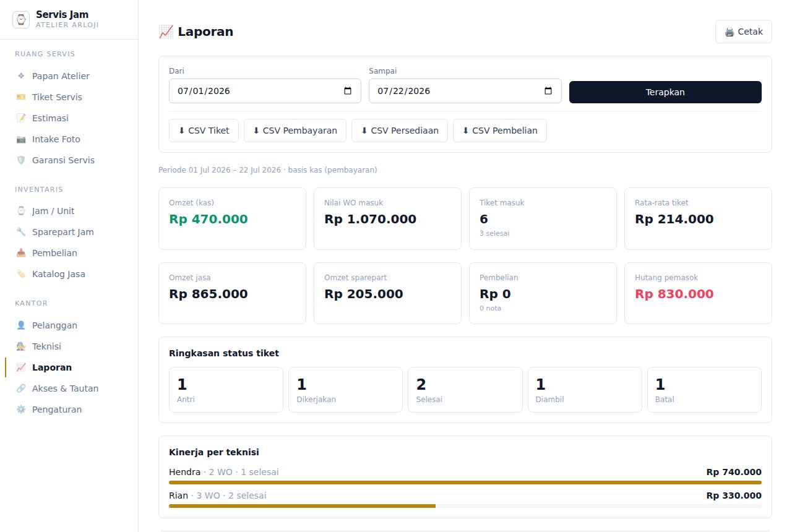Click Omzet jasa value Rp 865.000
This screenshot has width=792, height=532.
pos(209,294)
